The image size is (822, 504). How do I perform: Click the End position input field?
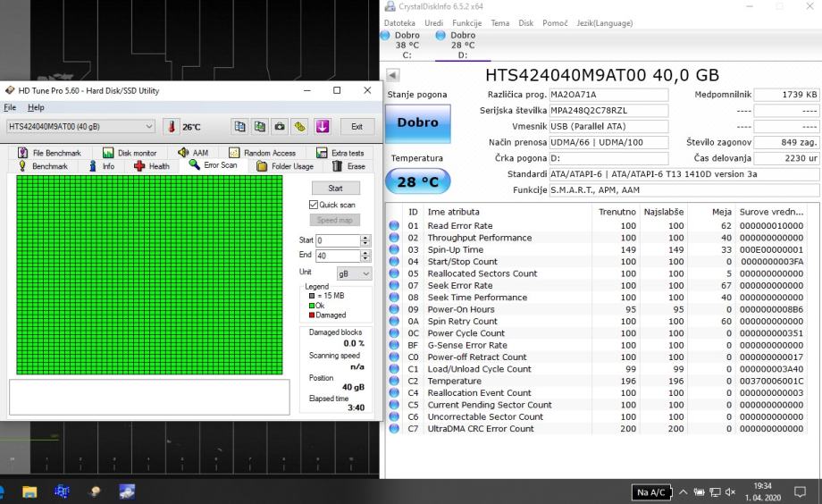[337, 256]
